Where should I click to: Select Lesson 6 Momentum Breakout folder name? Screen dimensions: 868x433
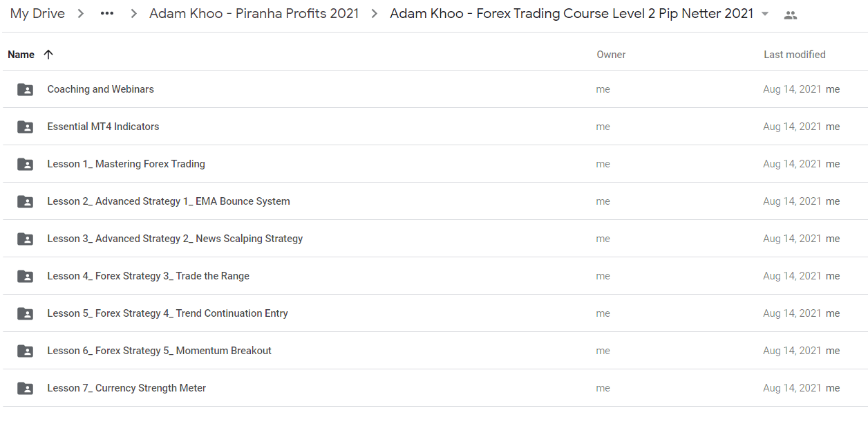159,351
